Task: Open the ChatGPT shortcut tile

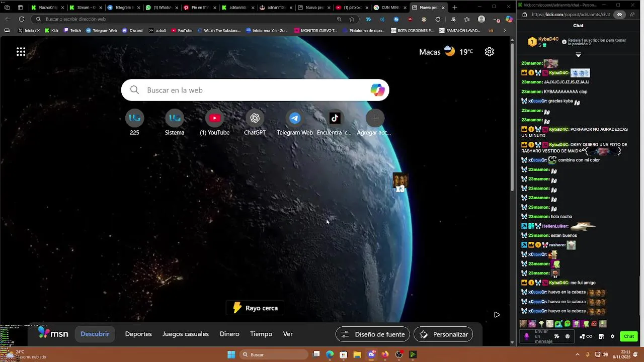Action: tap(255, 123)
